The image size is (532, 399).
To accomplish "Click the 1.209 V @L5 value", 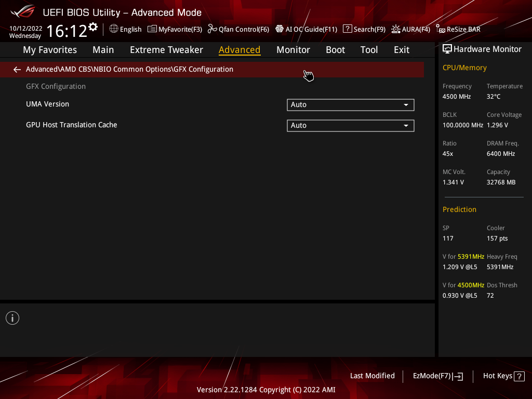I will (x=460, y=267).
